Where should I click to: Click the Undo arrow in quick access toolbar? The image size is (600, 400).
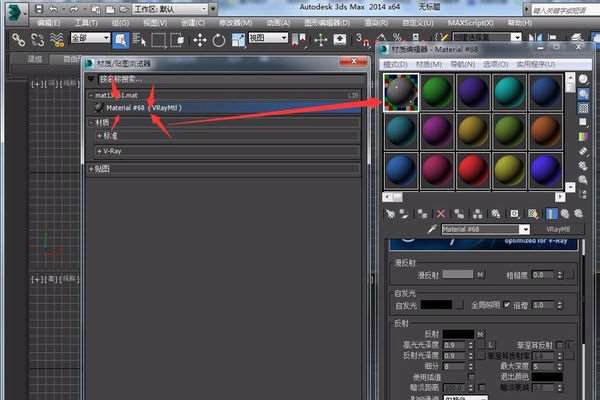point(55,9)
